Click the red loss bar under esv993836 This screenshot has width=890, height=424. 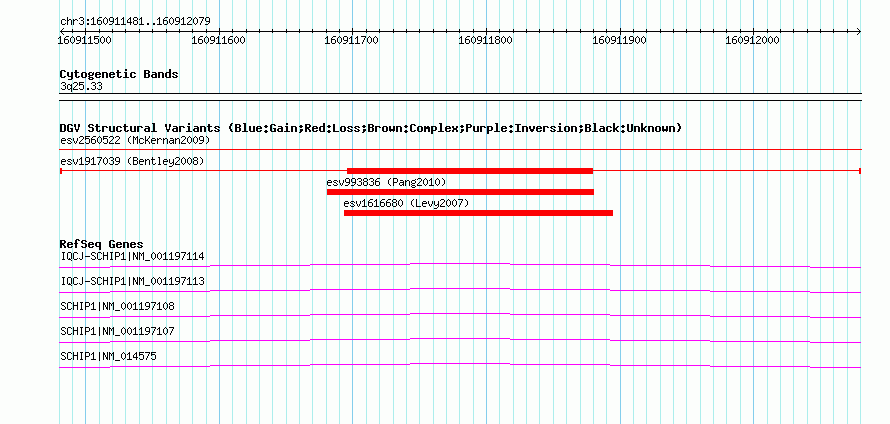pos(460,192)
